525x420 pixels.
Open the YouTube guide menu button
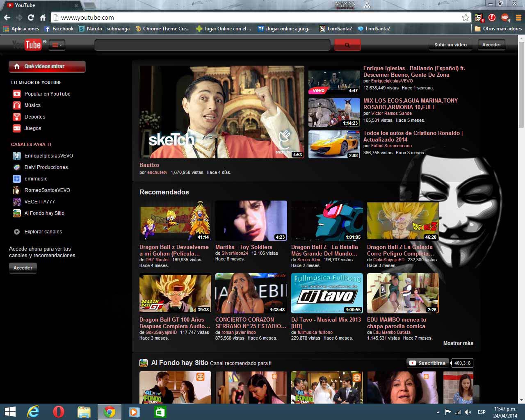coord(57,45)
